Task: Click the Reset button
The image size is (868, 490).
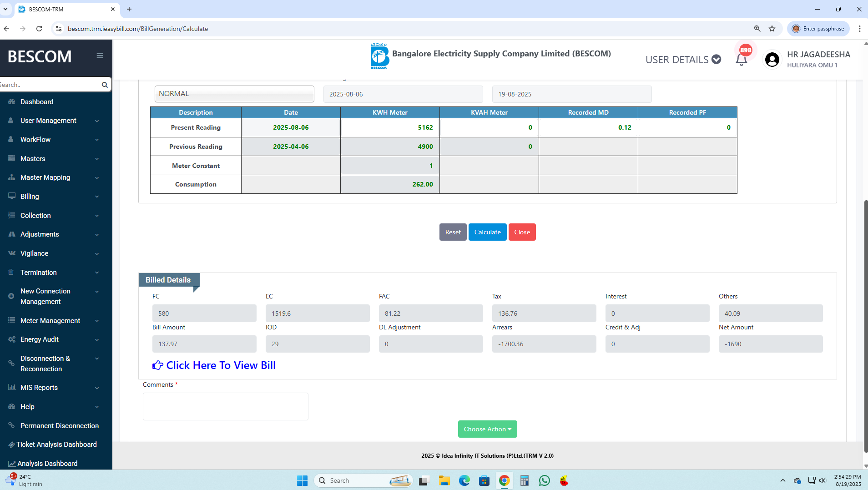Action: pos(453,232)
